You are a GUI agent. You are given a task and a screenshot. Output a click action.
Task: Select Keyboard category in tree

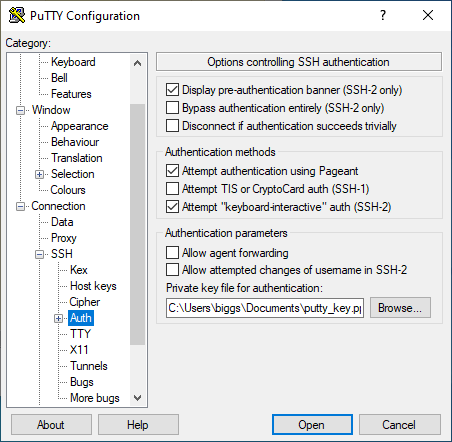73,62
